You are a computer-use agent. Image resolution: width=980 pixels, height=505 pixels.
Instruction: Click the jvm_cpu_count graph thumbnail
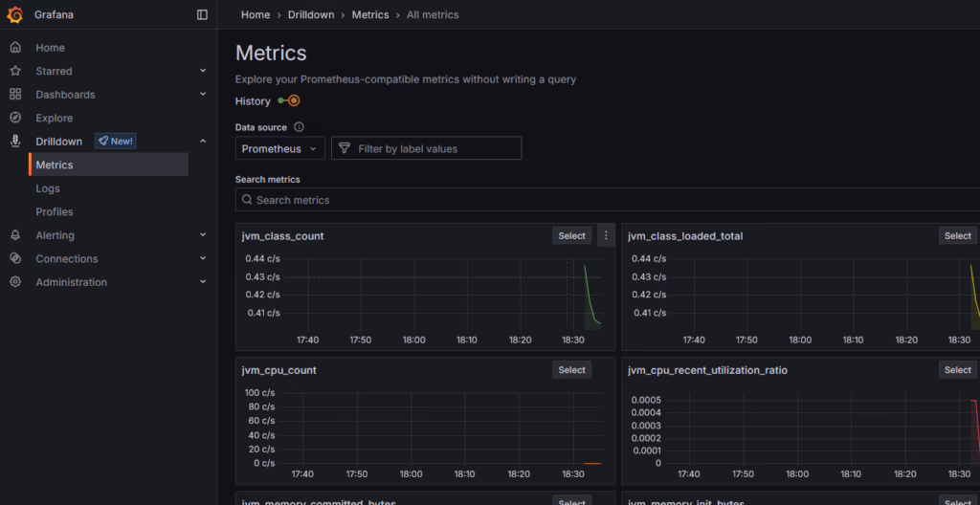pos(425,432)
